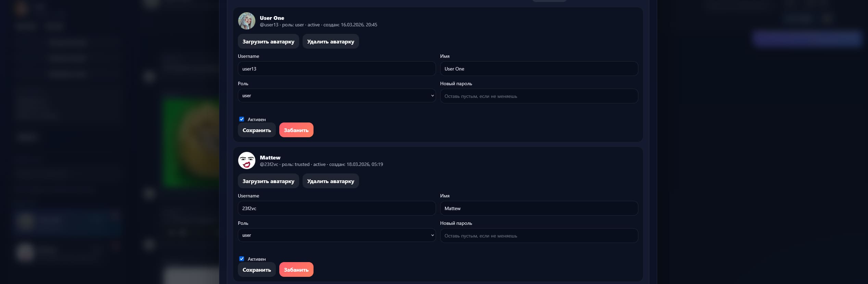Screen dimensions: 868x284
Task: Ban the user User One
Action: [x=296, y=130]
